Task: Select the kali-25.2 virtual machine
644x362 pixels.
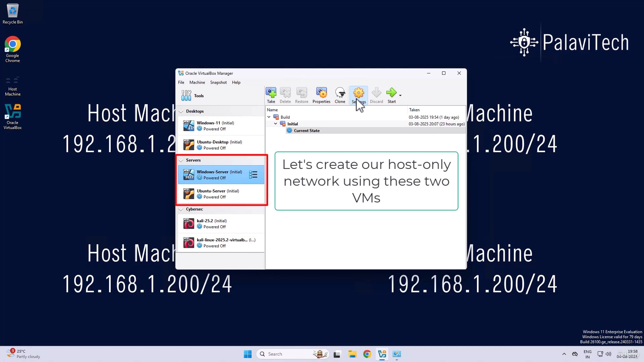Action: pos(221,224)
